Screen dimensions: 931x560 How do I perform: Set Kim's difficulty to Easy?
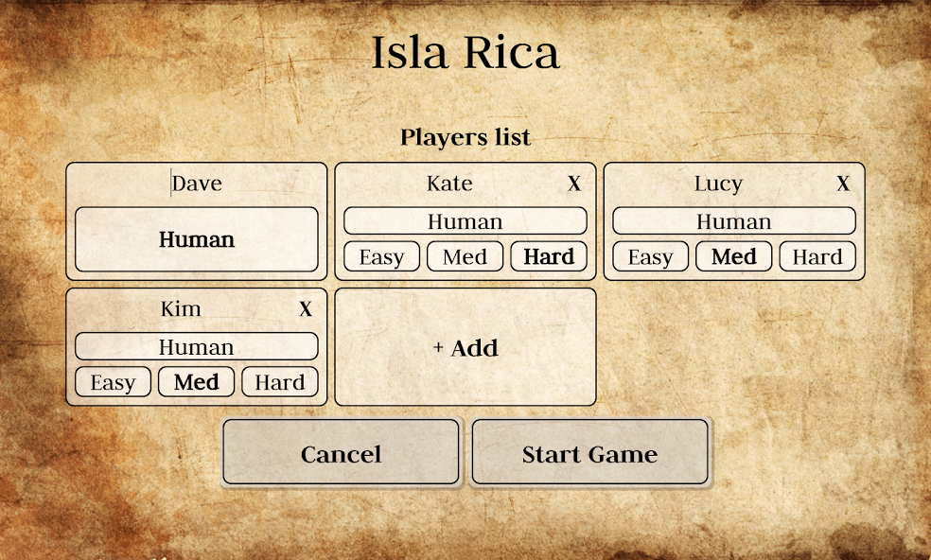tap(113, 381)
